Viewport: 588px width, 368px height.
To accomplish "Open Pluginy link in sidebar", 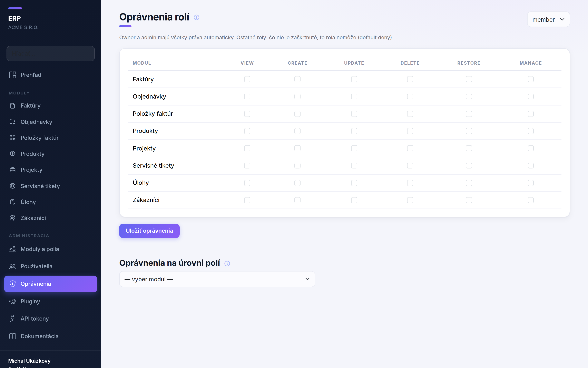I will [x=51, y=301].
